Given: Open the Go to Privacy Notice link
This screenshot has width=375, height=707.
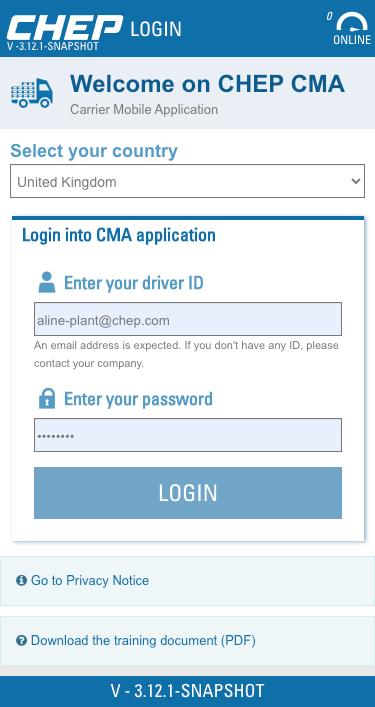Looking at the screenshot, I should (90, 580).
